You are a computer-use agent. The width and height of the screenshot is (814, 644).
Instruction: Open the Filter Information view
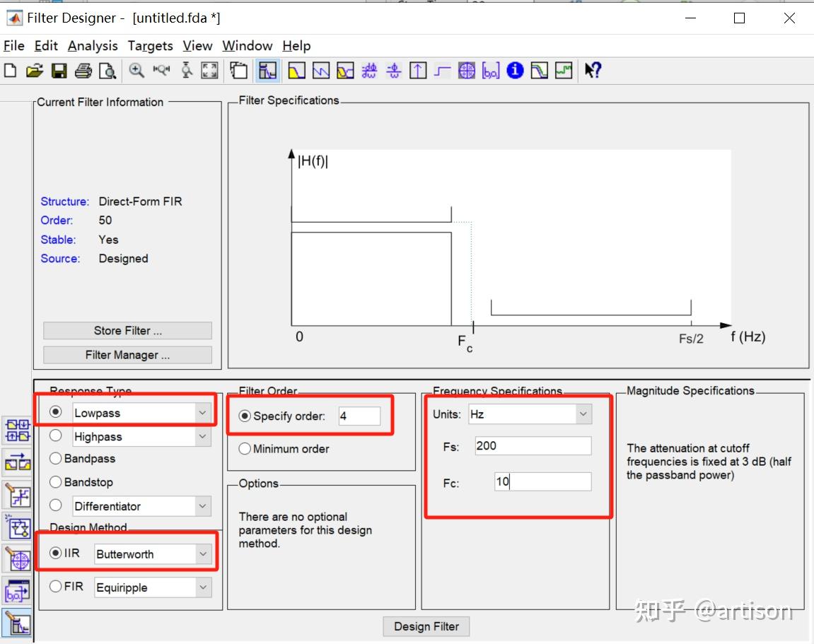click(x=514, y=70)
